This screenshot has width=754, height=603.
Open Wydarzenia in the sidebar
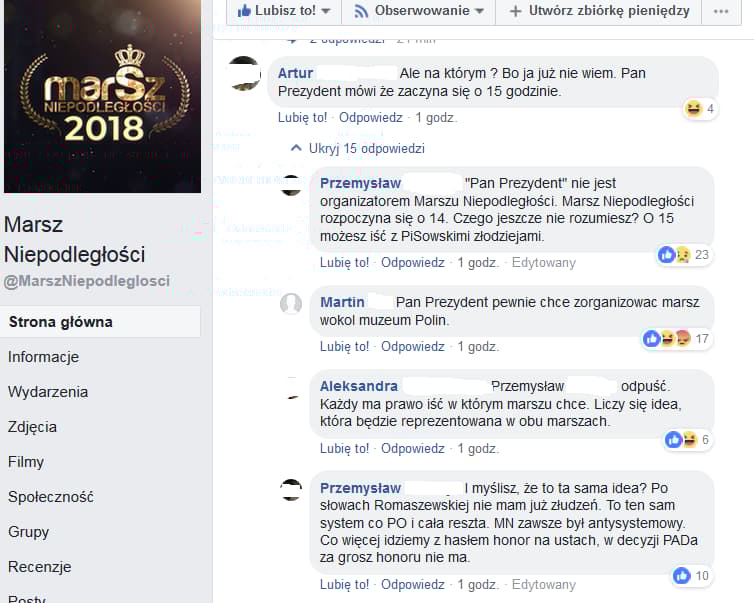point(48,392)
